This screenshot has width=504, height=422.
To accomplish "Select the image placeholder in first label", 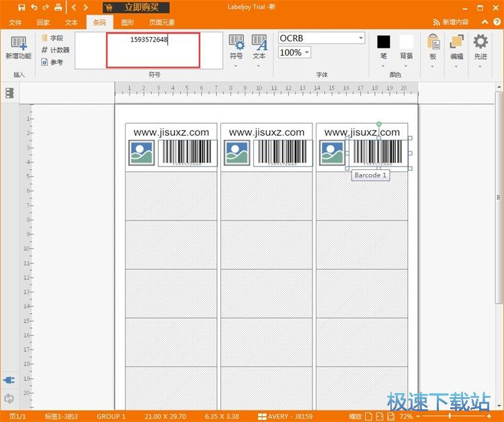I will click(x=142, y=153).
